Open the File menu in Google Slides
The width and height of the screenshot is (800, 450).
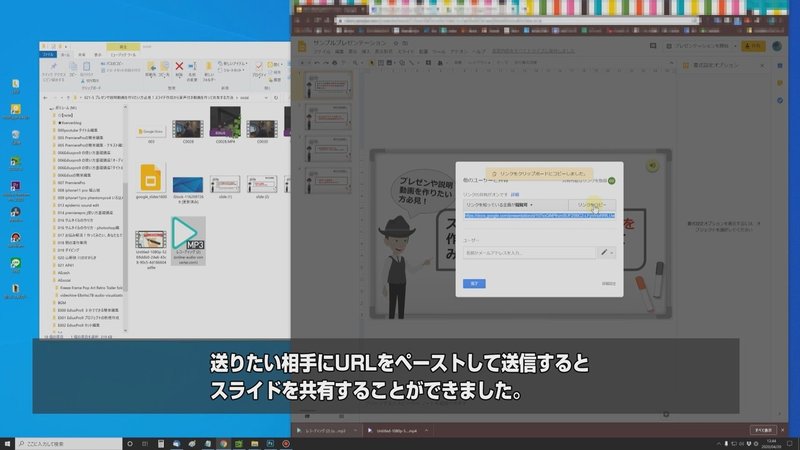(322, 52)
